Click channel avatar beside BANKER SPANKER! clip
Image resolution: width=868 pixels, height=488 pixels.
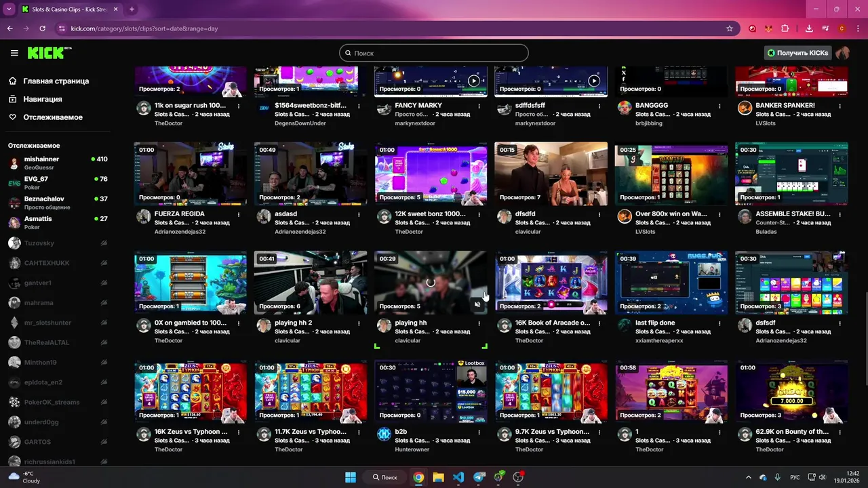pos(745,108)
